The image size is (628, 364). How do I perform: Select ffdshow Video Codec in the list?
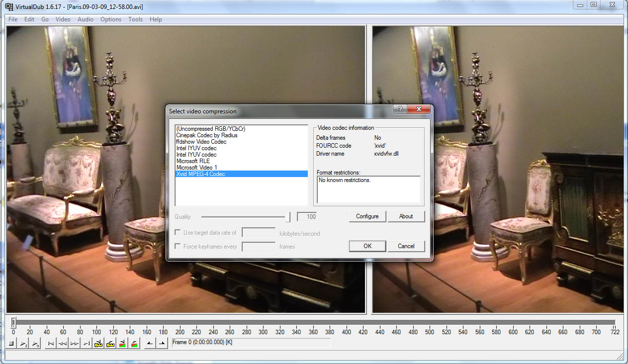click(x=201, y=142)
